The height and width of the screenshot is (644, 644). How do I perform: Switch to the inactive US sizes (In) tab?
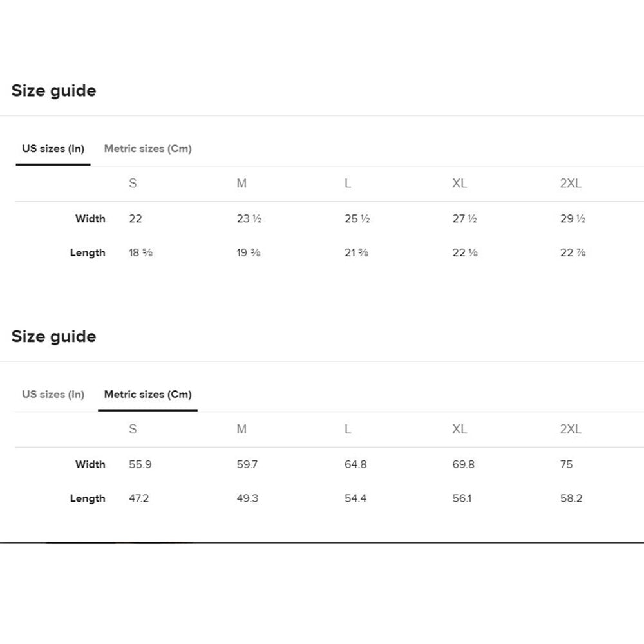[53, 394]
